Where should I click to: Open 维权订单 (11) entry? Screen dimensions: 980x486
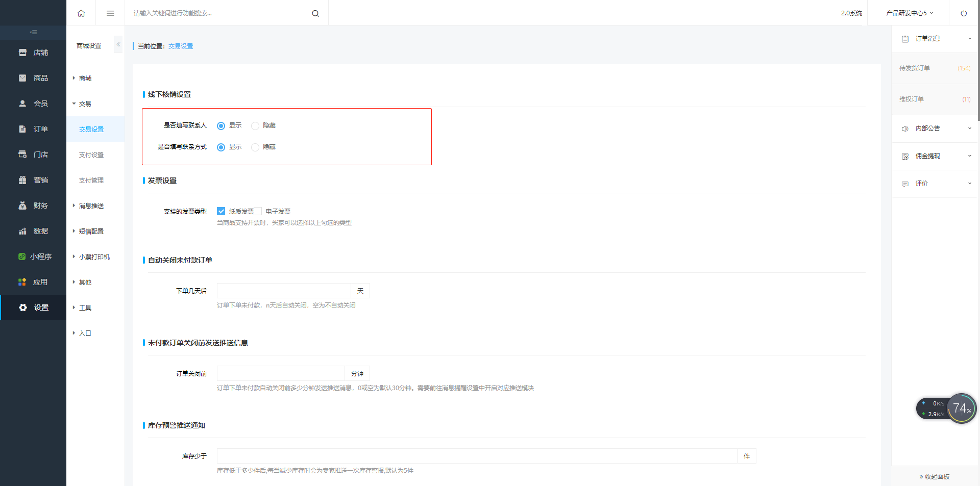(x=935, y=99)
